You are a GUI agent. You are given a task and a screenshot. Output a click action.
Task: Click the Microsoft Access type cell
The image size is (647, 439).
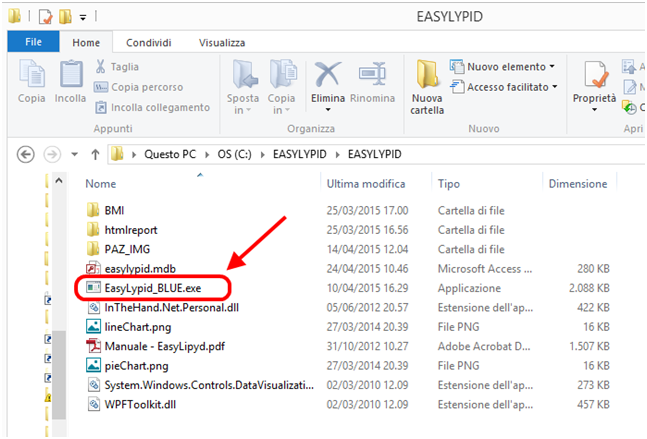(485, 269)
